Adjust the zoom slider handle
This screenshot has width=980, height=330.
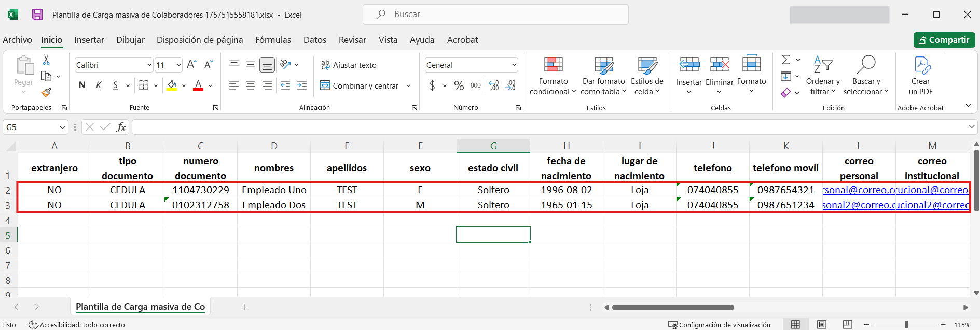907,325
